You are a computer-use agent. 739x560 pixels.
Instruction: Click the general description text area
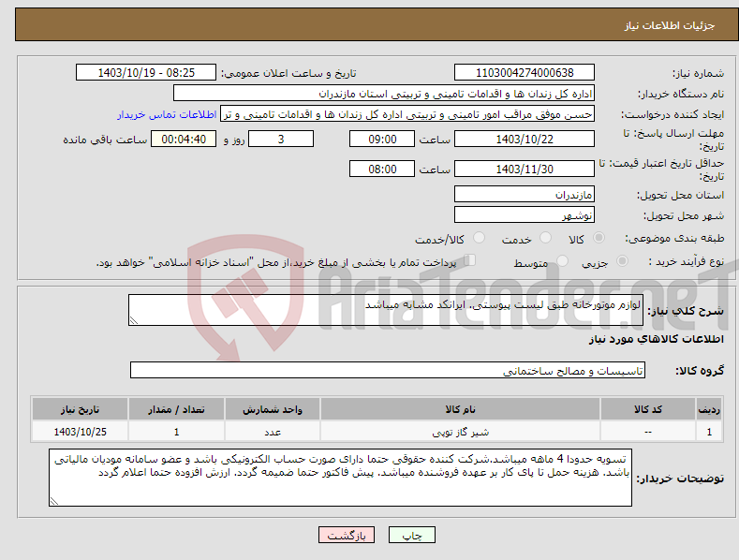386,310
